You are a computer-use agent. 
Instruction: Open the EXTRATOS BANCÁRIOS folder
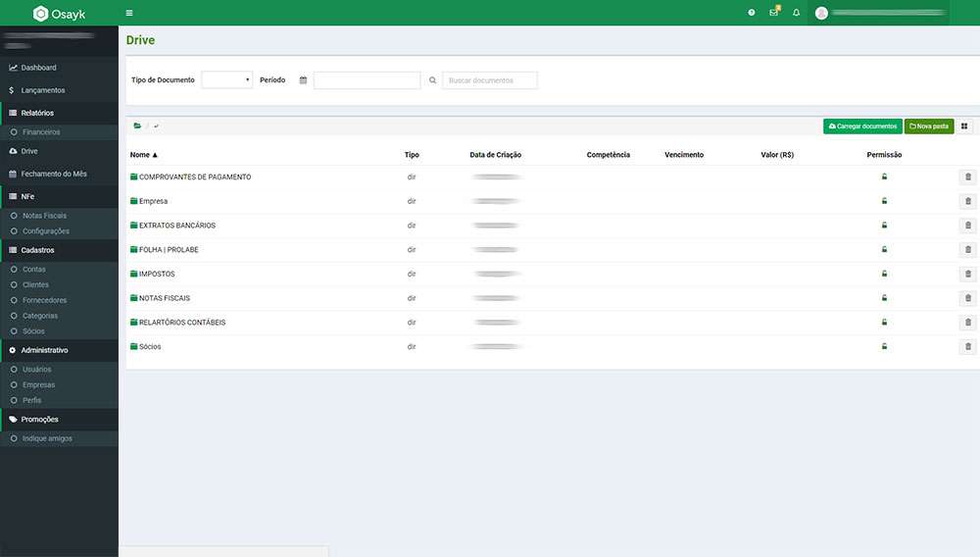coord(172,225)
